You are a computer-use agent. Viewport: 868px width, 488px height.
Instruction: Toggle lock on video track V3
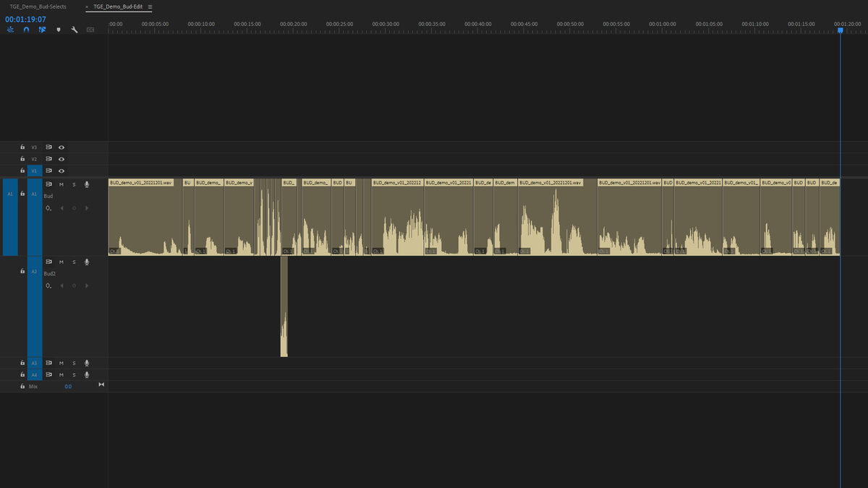[x=22, y=147]
